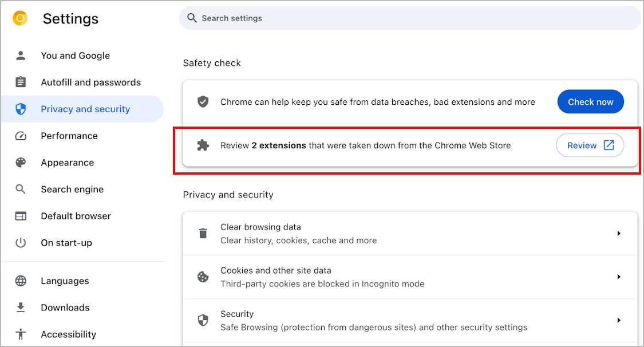This screenshot has width=644, height=347.
Task: Click into the Search settings field
Action: (409, 18)
